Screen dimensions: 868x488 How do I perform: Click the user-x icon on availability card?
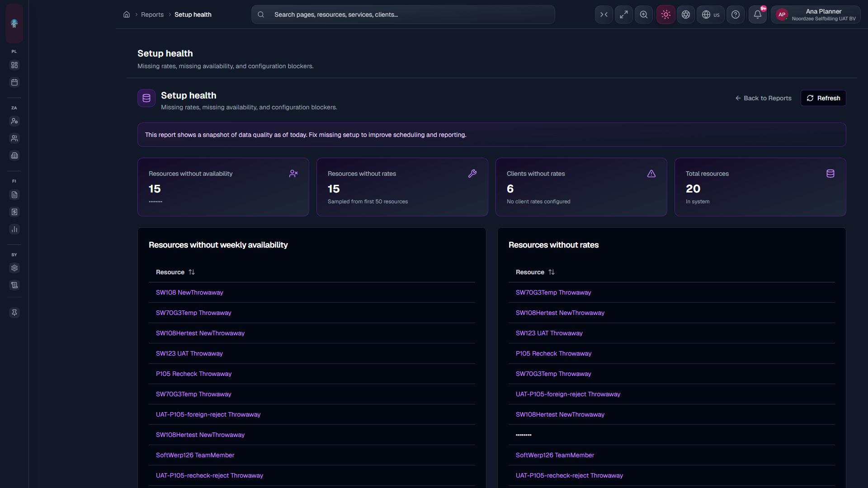(293, 174)
